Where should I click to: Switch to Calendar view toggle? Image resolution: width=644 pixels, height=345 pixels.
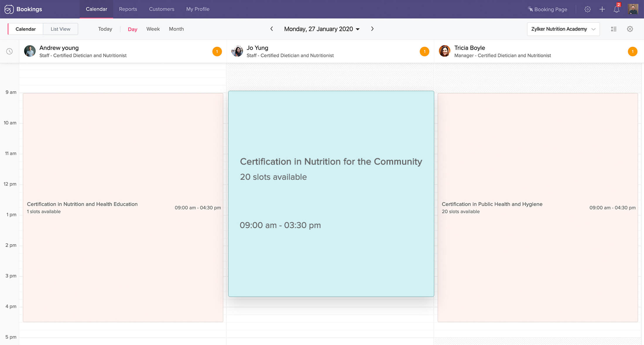(25, 29)
